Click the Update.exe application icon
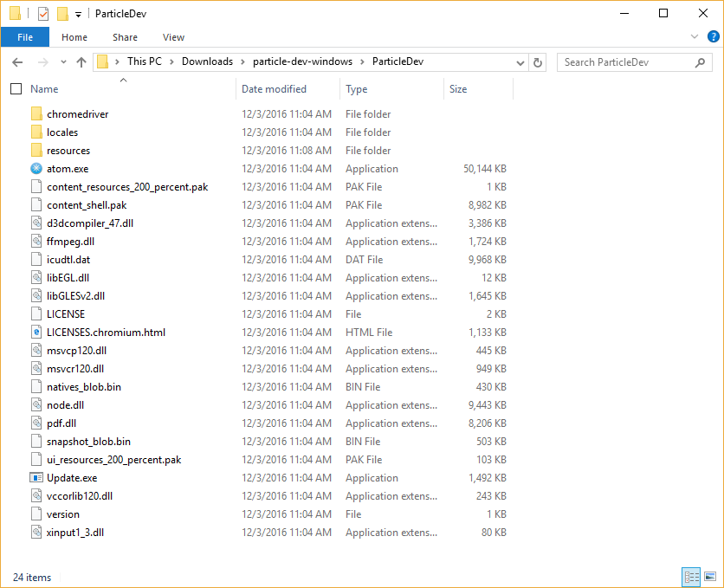This screenshot has width=724, height=588. [x=36, y=478]
